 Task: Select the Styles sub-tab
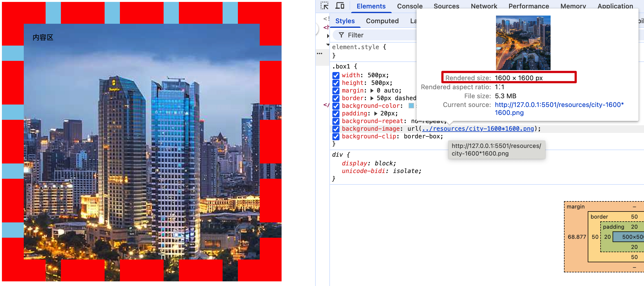click(x=345, y=21)
